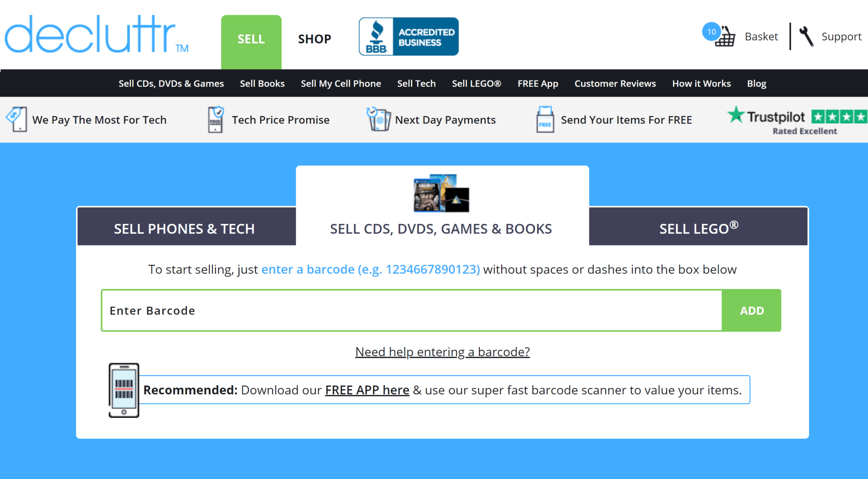The image size is (868, 479).
Task: Click the enter a barcode example text
Action: [370, 269]
